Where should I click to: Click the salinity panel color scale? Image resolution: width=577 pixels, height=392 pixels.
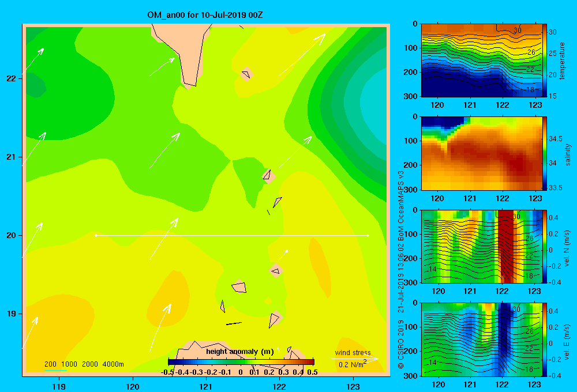(545, 153)
